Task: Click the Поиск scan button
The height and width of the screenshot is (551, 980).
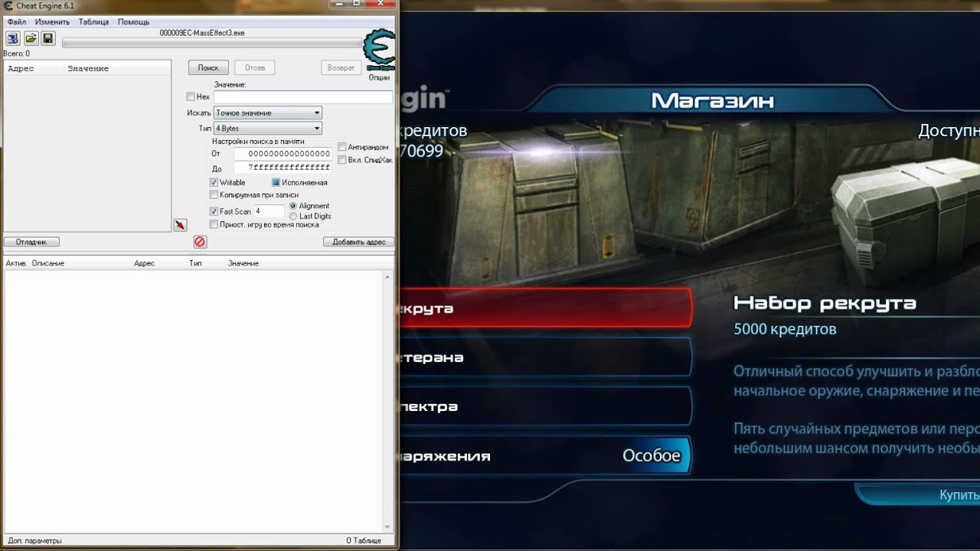Action: tap(208, 67)
